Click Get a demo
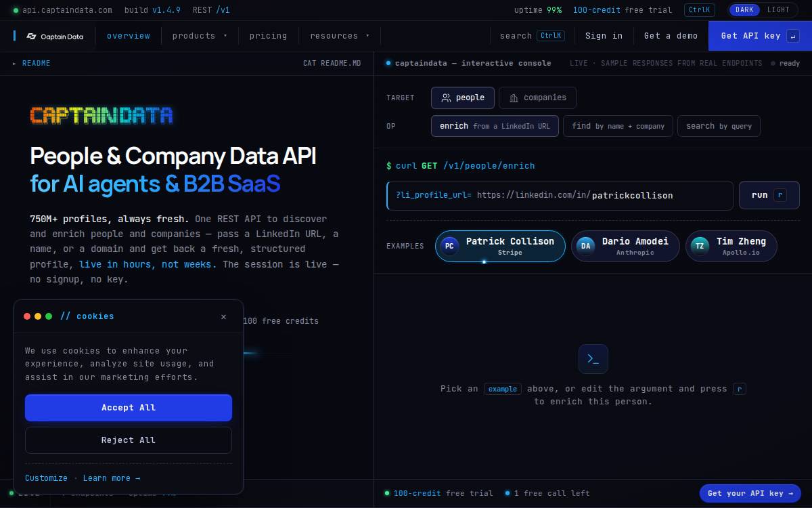Image resolution: width=812 pixels, height=508 pixels. coord(671,36)
